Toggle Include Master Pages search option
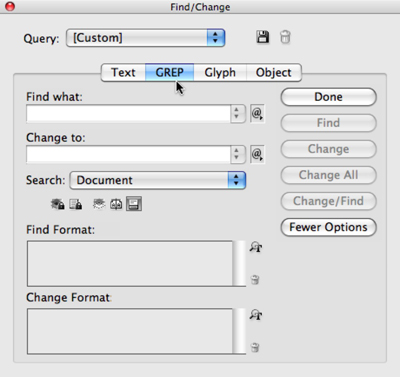The width and height of the screenshot is (400, 377). pyautogui.click(x=116, y=204)
